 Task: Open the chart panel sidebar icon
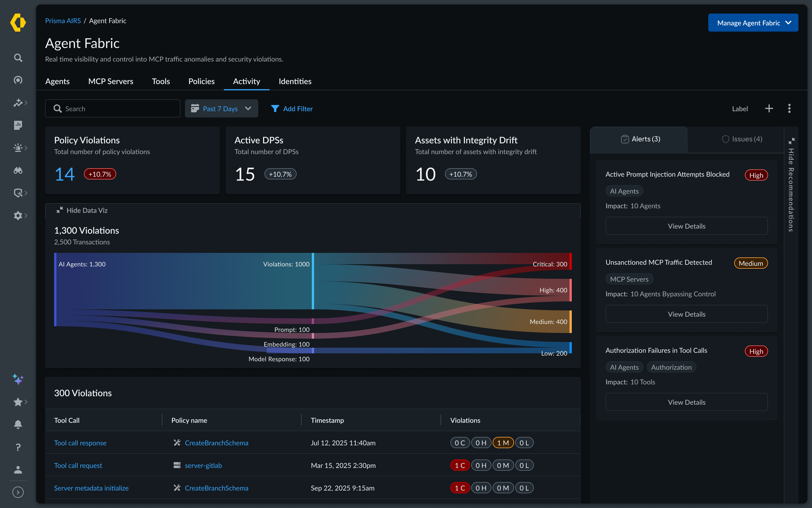click(x=18, y=125)
